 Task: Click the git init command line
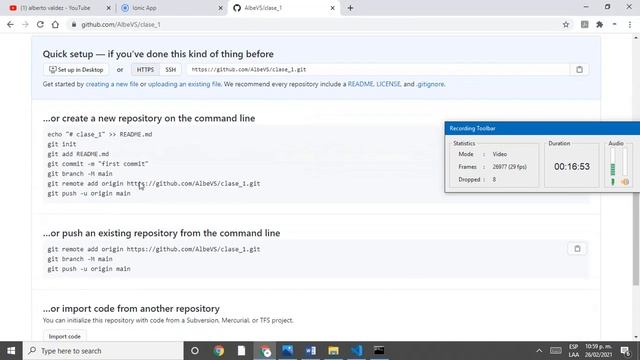[62, 144]
